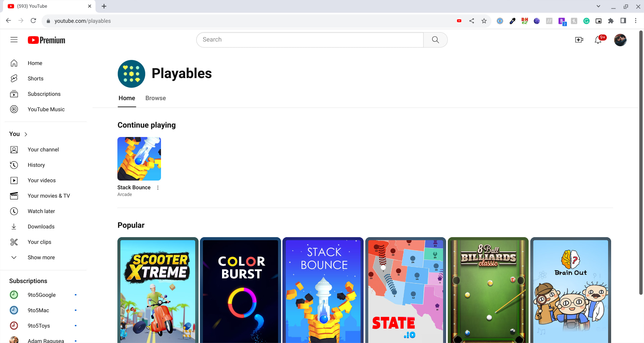Screen dimensions: 644x343
Task: Switch to the Browse tab
Action: pyautogui.click(x=155, y=98)
